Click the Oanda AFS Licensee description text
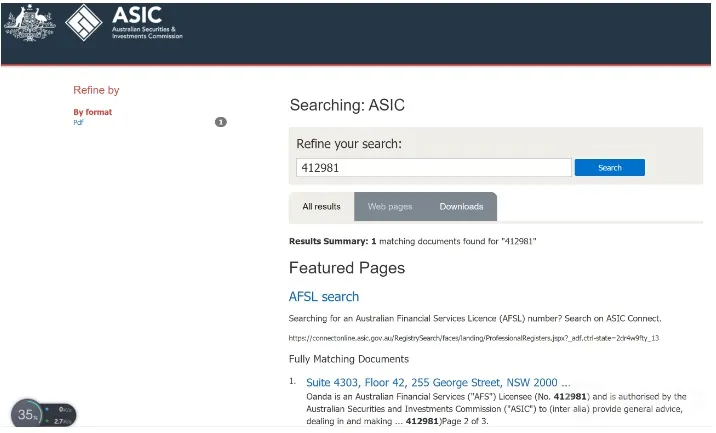716x433 pixels. [x=496, y=409]
